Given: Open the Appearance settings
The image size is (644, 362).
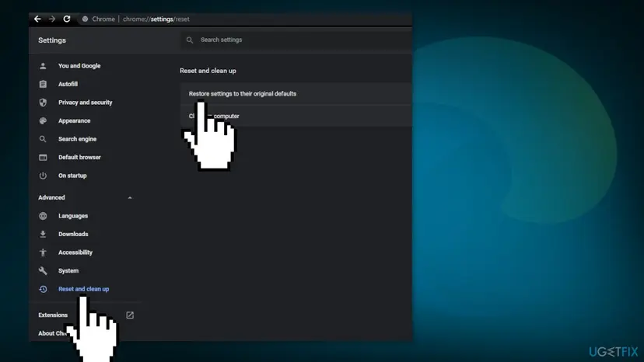Looking at the screenshot, I should 75,120.
